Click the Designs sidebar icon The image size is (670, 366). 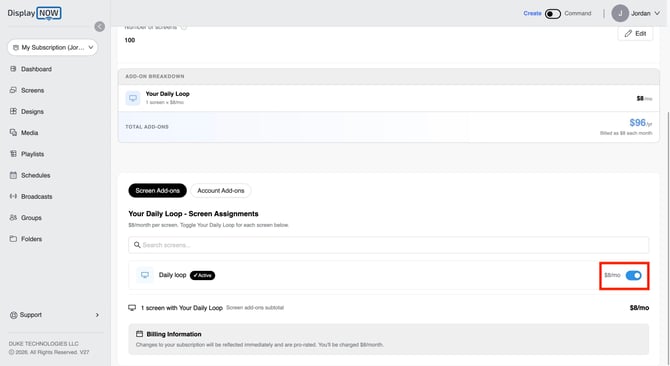tap(13, 111)
